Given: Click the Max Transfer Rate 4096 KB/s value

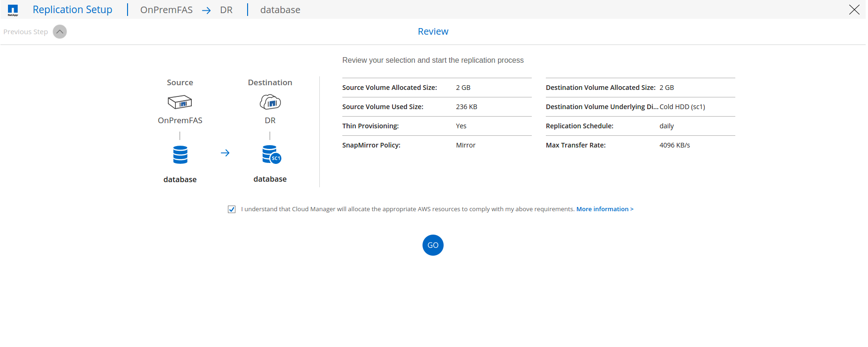Looking at the screenshot, I should (674, 145).
